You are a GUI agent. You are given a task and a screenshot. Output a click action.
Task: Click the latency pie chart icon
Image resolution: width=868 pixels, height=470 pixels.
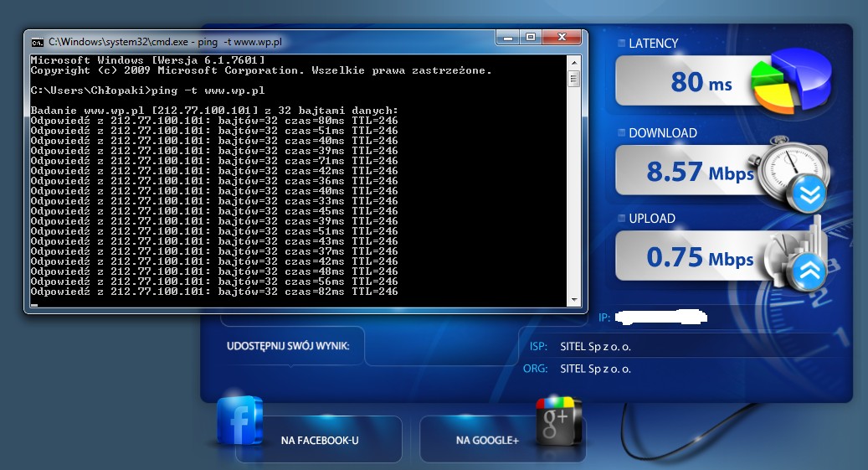pyautogui.click(x=792, y=80)
